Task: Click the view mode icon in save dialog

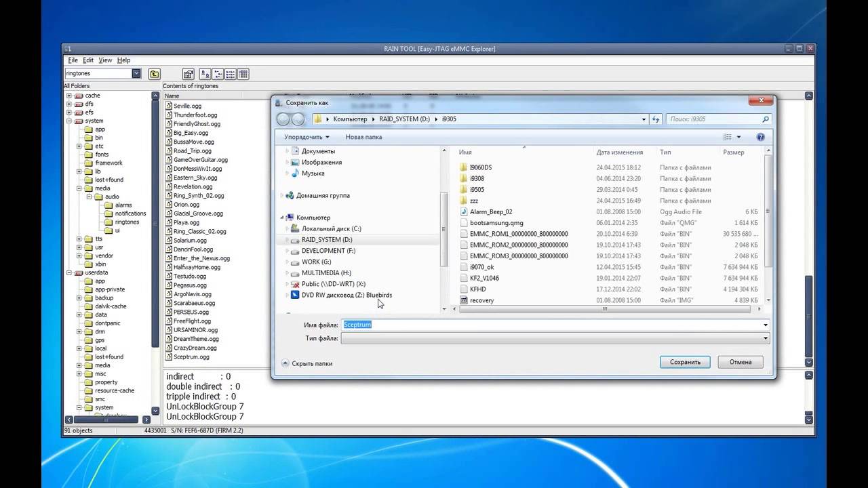Action: coord(727,137)
